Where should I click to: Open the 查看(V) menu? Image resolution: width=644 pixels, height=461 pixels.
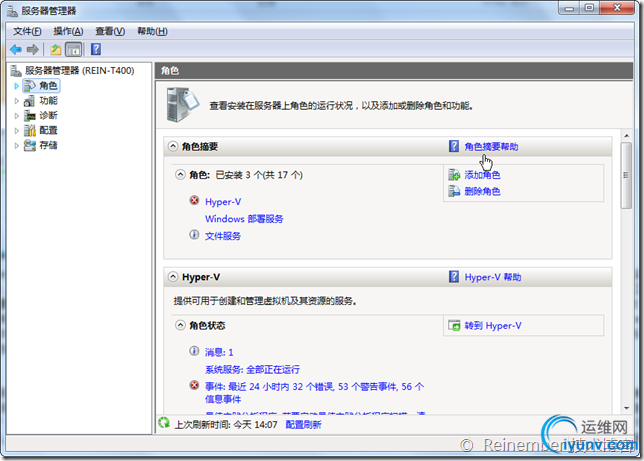110,31
